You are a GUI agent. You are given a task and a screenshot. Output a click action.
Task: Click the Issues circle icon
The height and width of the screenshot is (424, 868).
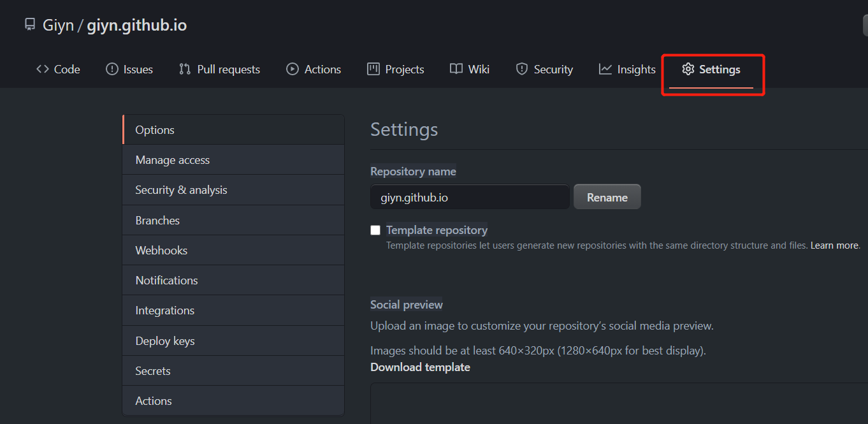point(112,69)
